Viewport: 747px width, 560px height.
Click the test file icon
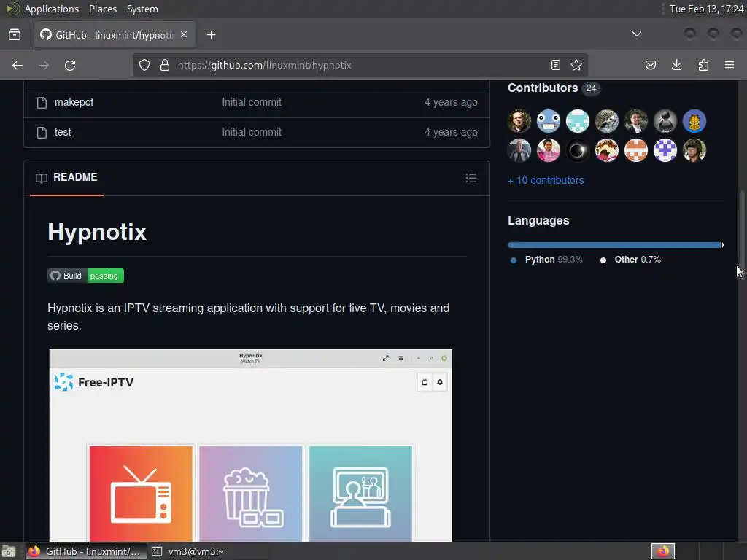point(42,133)
